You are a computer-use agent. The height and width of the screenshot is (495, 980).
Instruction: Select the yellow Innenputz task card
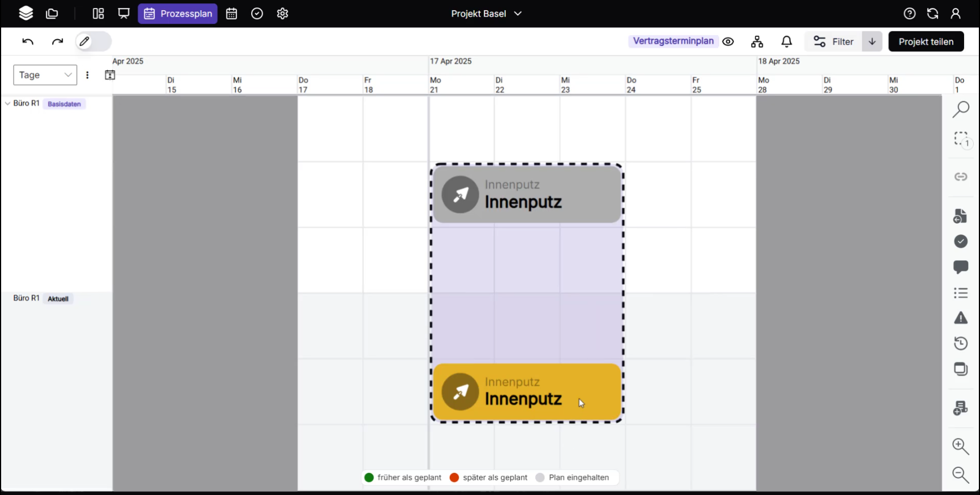527,392
